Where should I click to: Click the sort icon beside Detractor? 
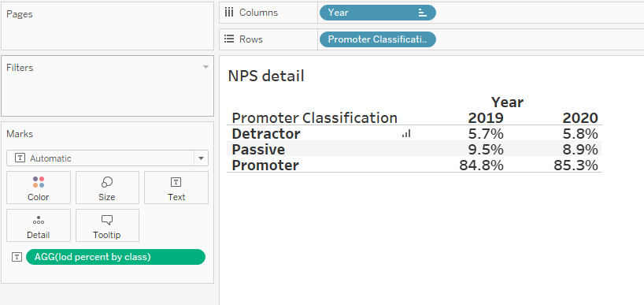[x=406, y=134]
